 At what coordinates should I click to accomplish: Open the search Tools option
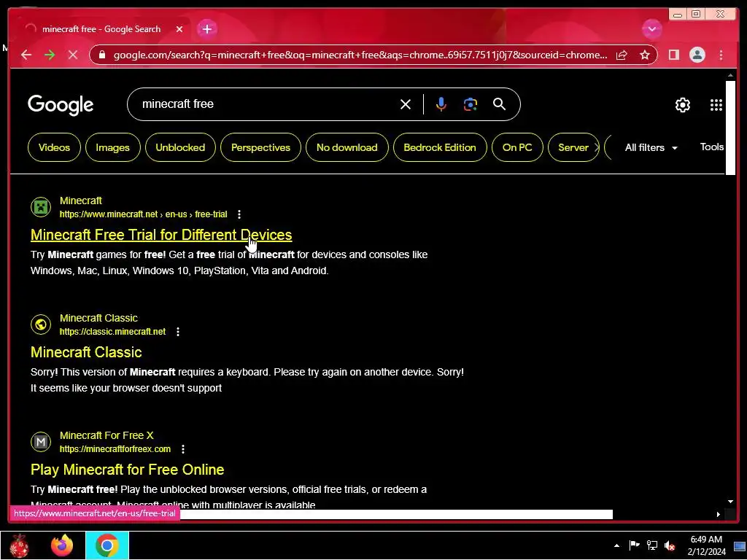coord(712,147)
